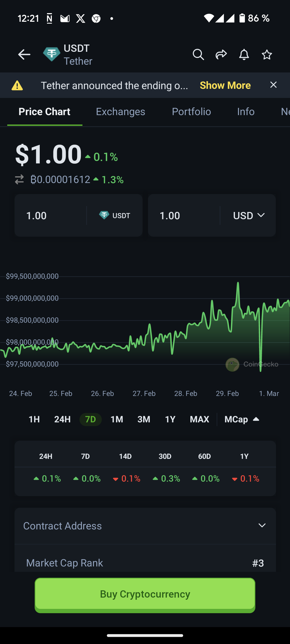
Task: Open the USD currency dropdown
Action: (249, 215)
